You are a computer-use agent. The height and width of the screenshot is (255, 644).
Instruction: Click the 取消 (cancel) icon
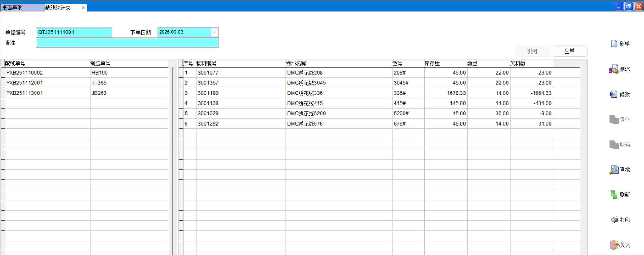click(x=614, y=145)
